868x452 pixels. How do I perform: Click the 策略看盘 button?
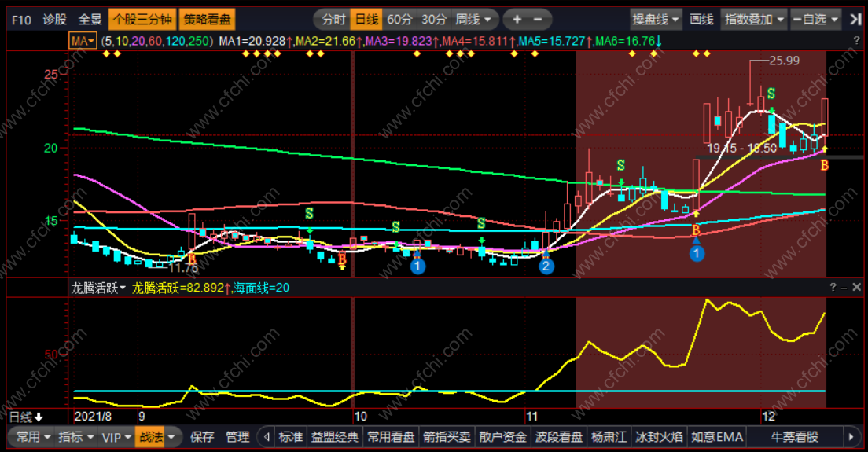(x=207, y=20)
